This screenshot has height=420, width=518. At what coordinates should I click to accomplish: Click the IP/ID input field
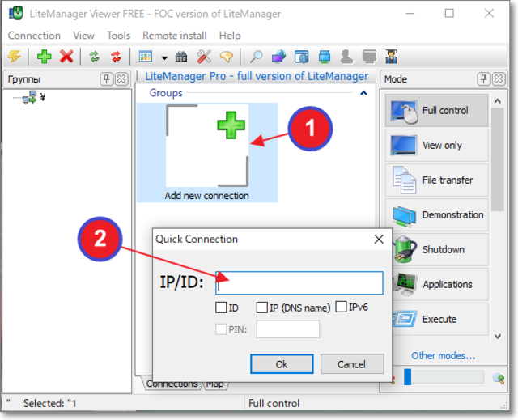pyautogui.click(x=299, y=283)
